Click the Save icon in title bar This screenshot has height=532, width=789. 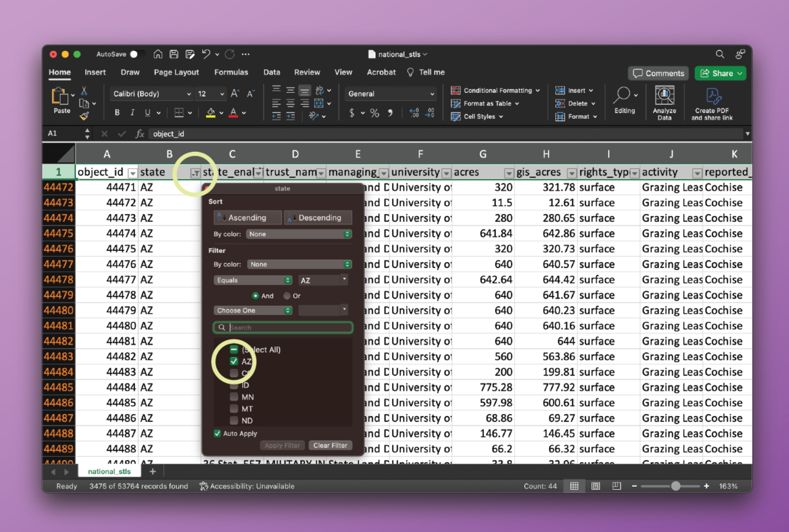pos(174,54)
